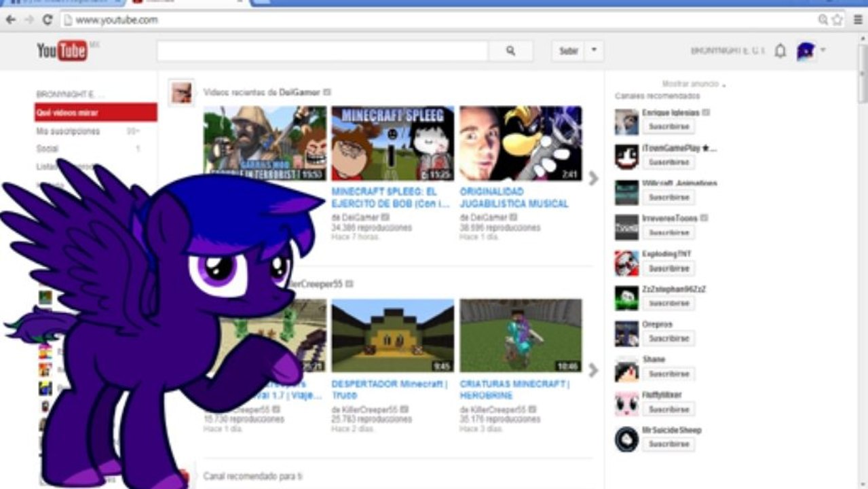Subscribe to Orepros
Screen dimensions: 868x489
668,338
